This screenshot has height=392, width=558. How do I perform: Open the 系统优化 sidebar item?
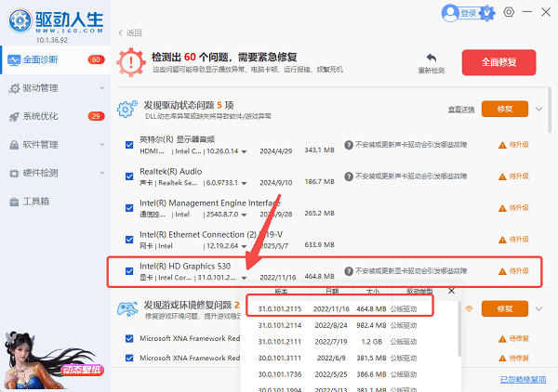point(56,116)
